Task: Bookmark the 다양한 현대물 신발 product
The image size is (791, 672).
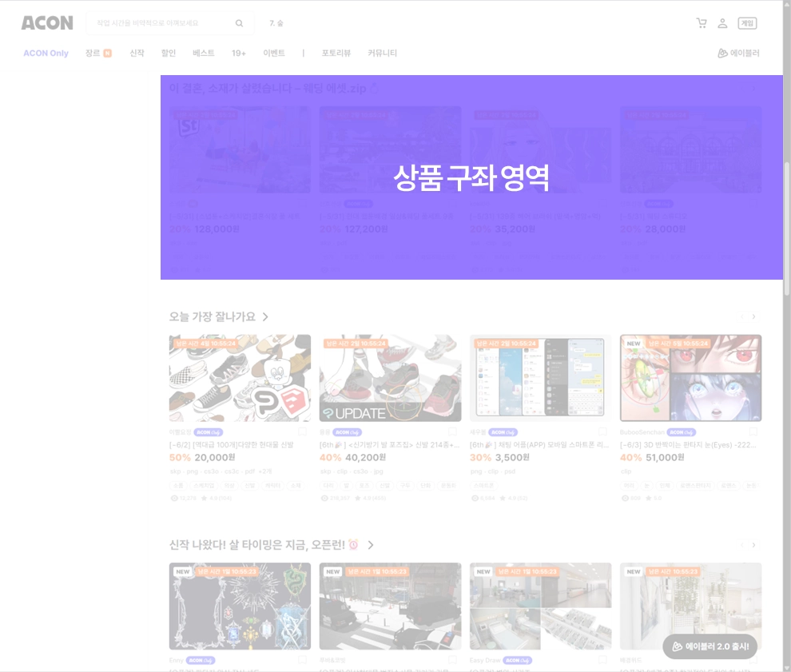Action: pos(302,431)
